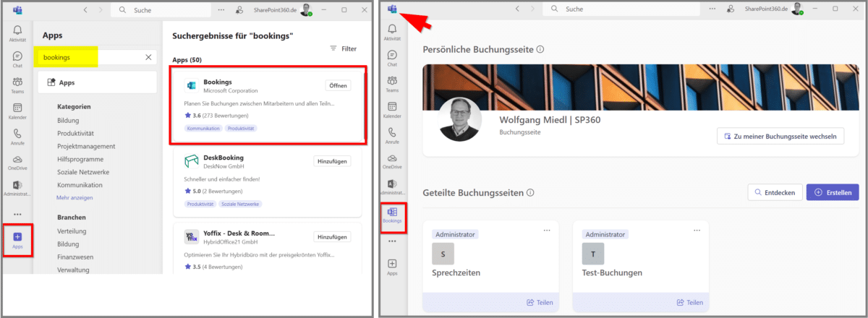
Task: Click the Erstellen button
Action: click(x=833, y=192)
